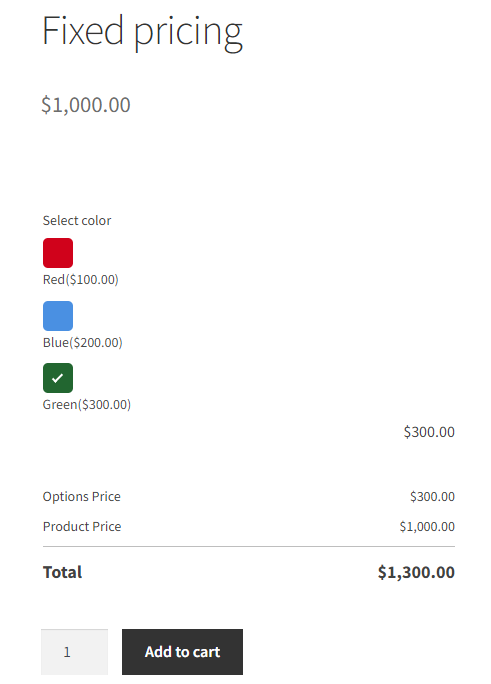The width and height of the screenshot is (491, 684).
Task: Click the Select color field label
Action: 77,221
